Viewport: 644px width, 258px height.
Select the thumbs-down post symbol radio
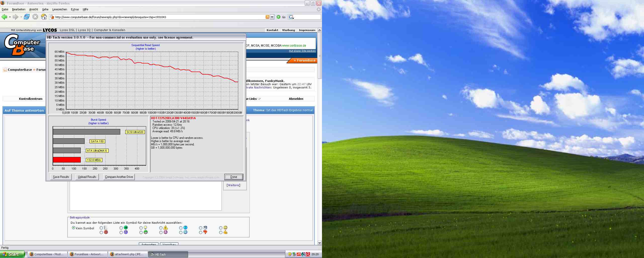pyautogui.click(x=200, y=233)
